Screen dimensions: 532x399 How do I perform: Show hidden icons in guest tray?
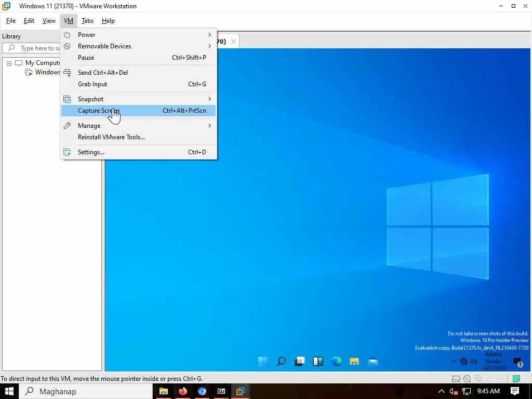(453, 362)
